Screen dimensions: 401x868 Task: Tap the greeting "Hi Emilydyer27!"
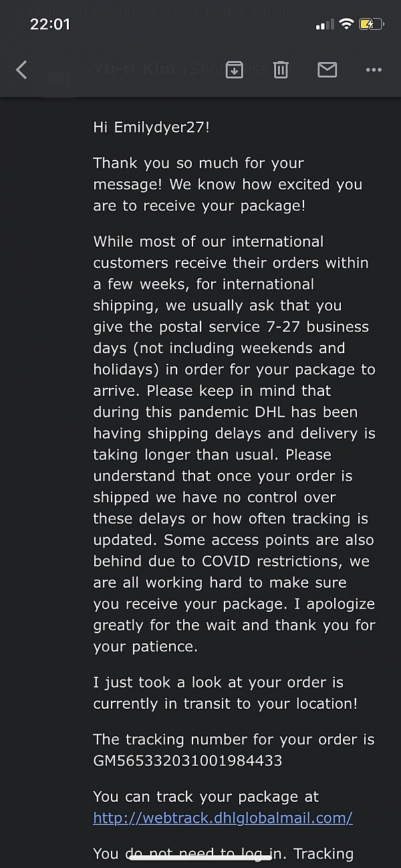(x=152, y=127)
